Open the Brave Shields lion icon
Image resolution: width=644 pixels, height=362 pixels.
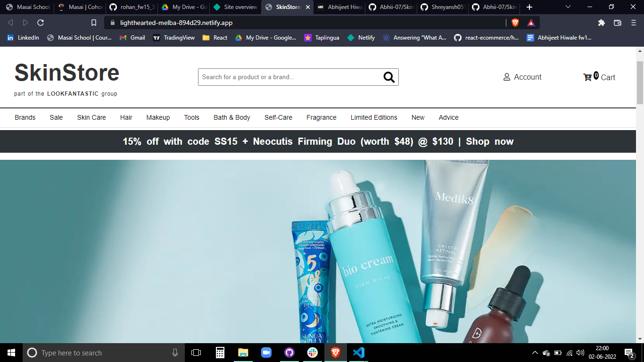[x=515, y=23]
